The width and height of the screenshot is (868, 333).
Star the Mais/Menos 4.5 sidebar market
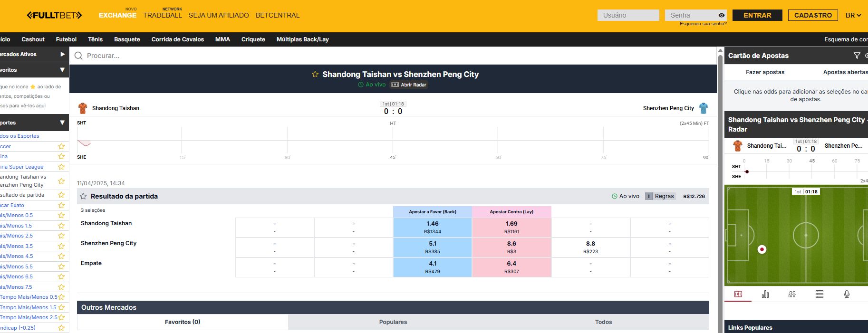[x=61, y=256]
